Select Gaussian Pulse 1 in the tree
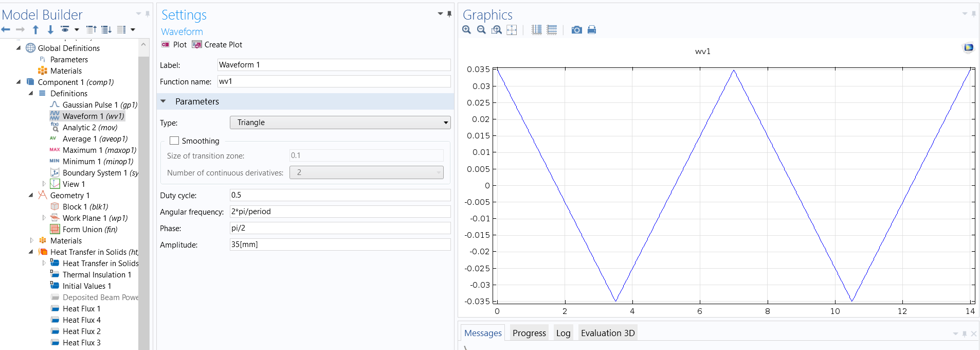Screen dimensions: 980x350 [x=99, y=105]
